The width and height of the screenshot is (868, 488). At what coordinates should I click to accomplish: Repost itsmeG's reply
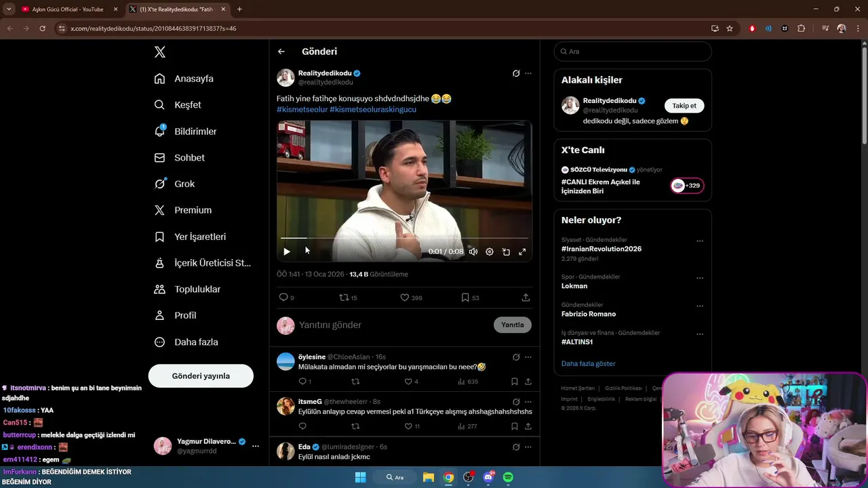pos(355,426)
